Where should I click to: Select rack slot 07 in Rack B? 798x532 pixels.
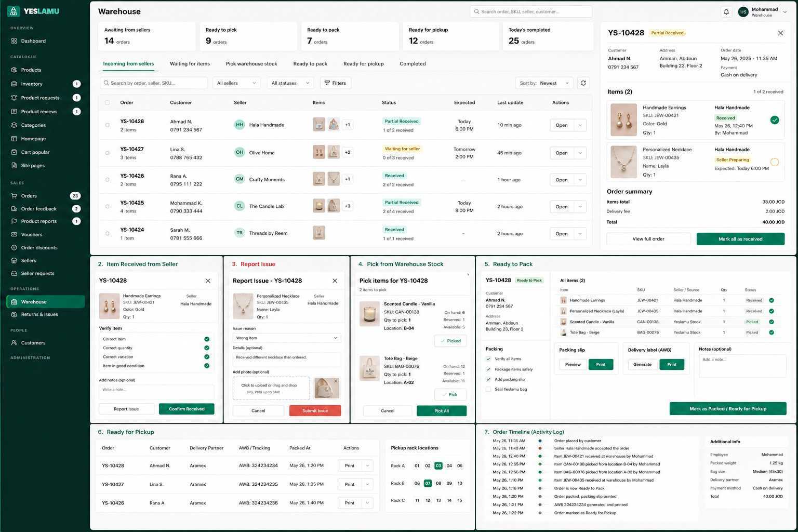click(428, 483)
